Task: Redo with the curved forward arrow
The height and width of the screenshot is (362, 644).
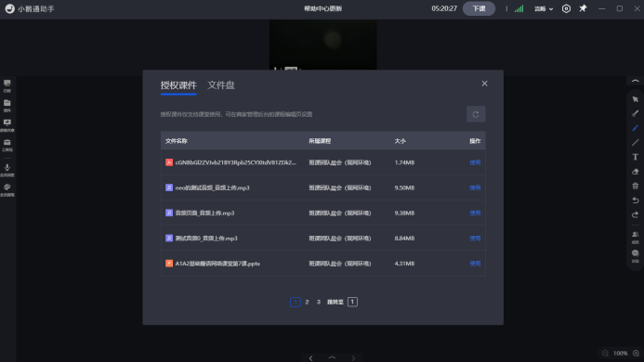Action: coord(635,214)
